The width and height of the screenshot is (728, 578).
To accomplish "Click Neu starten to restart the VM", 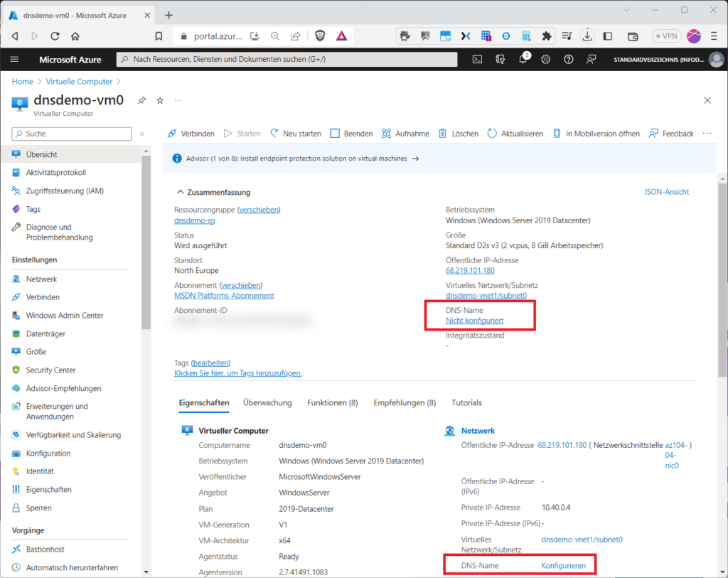I will (296, 134).
